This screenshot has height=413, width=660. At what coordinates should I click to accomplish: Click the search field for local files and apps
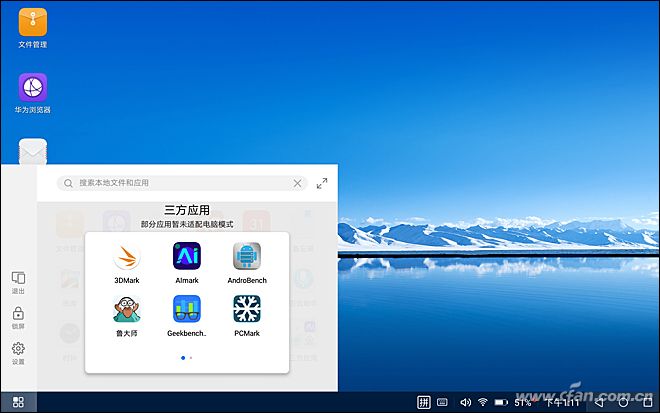click(x=180, y=184)
